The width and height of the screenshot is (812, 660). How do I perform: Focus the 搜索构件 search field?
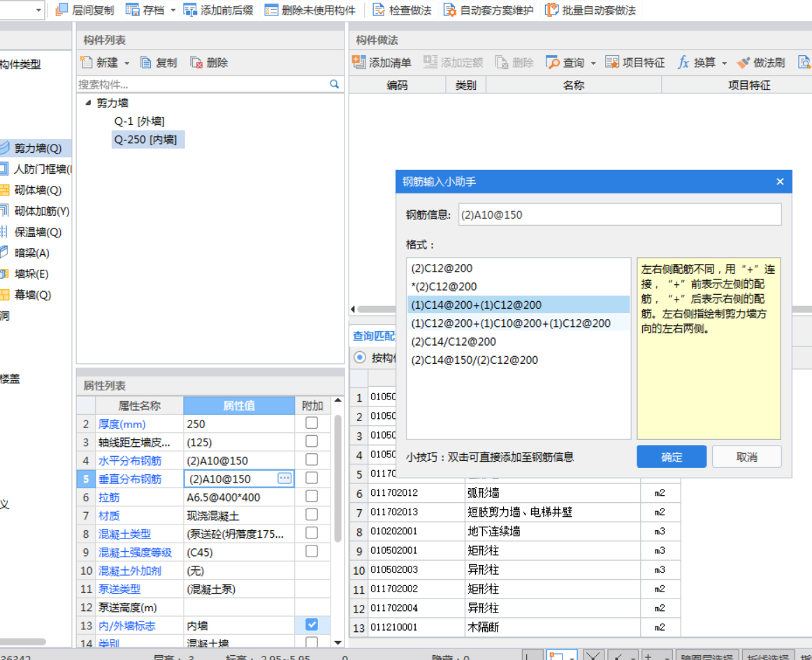click(202, 84)
